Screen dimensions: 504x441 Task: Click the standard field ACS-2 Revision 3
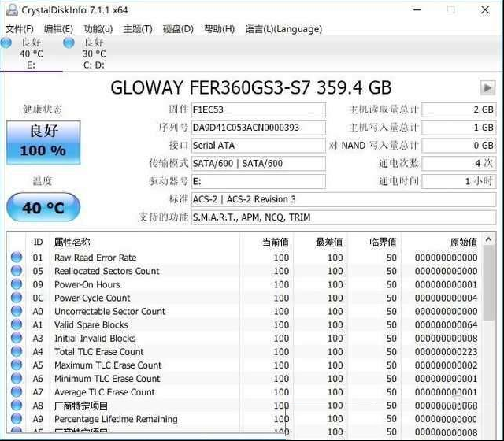(x=343, y=199)
